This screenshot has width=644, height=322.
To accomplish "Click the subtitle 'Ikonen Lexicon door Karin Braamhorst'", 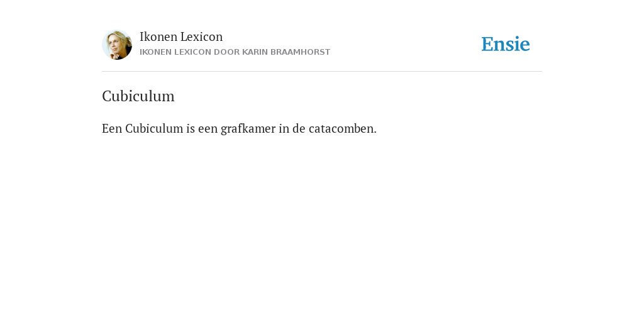I will click(235, 52).
